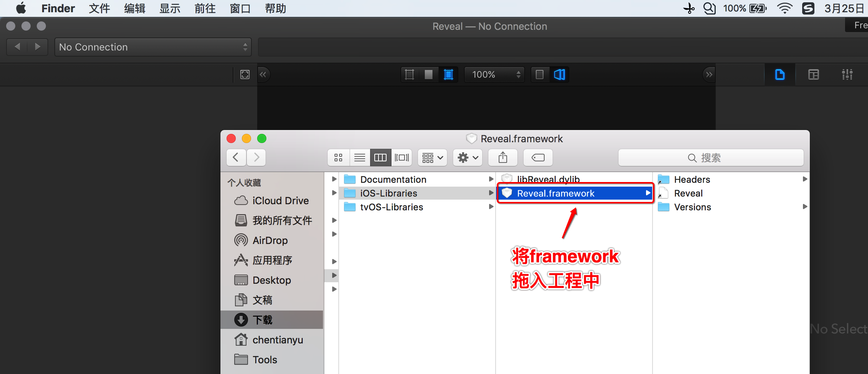
Task: Expand Headers folder arrow
Action: (x=805, y=179)
